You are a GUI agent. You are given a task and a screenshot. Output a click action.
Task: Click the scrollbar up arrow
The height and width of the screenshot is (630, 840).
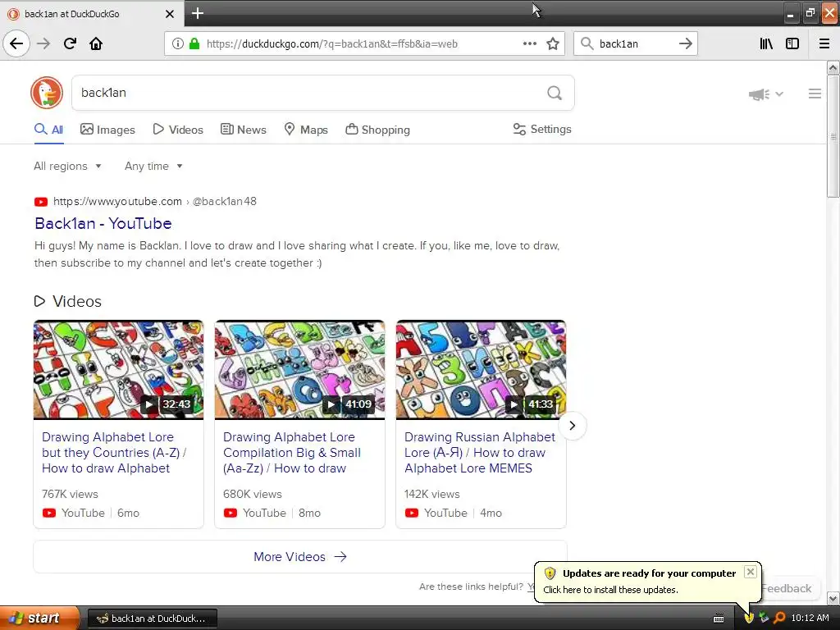[x=833, y=67]
